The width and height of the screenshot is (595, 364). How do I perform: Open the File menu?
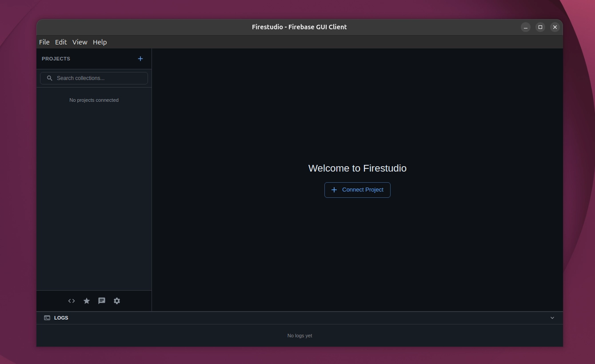pos(44,42)
